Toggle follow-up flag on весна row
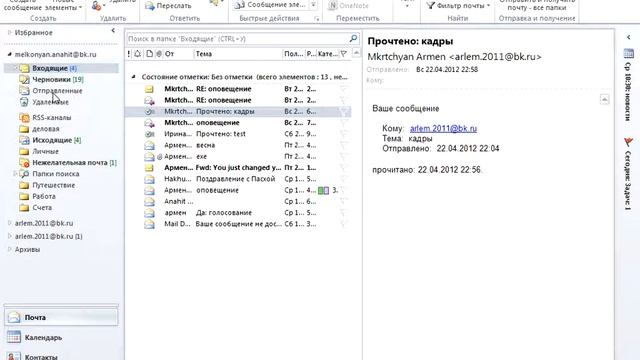 (344, 145)
